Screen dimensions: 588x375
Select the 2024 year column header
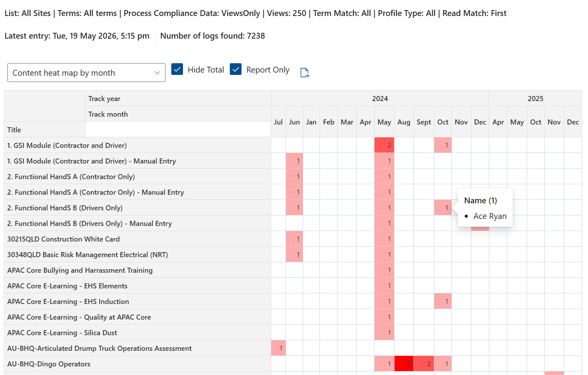[x=380, y=98]
